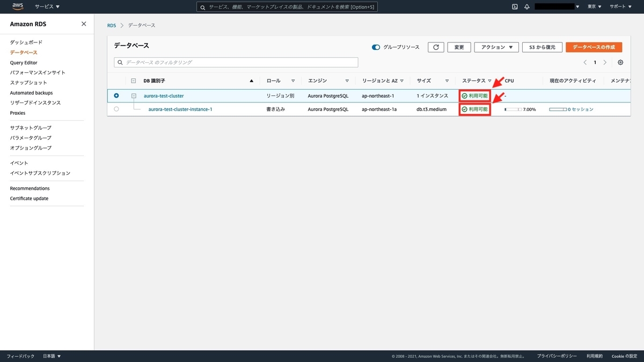
Task: Open the aurora-test-cluster-instance-1 link
Action: tap(180, 109)
